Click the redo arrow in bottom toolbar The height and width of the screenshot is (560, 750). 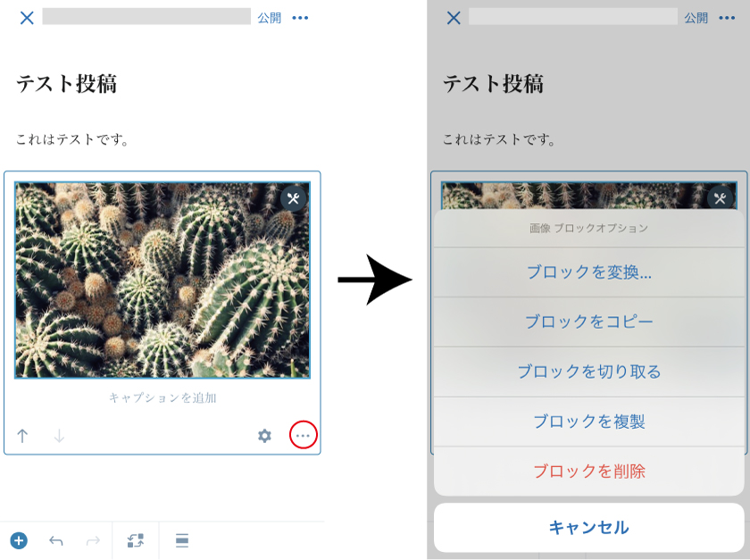pos(93,541)
